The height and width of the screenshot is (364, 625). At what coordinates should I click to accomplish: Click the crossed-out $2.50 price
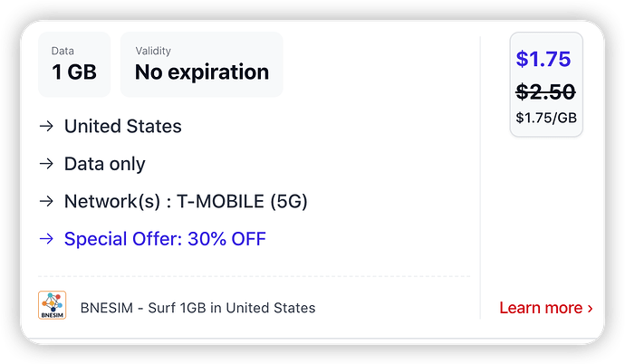[545, 91]
